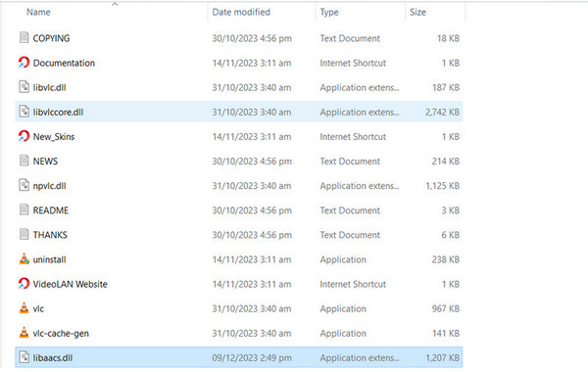Click the libaacs.dll file icon
This screenshot has height=372, width=588.
24,357
